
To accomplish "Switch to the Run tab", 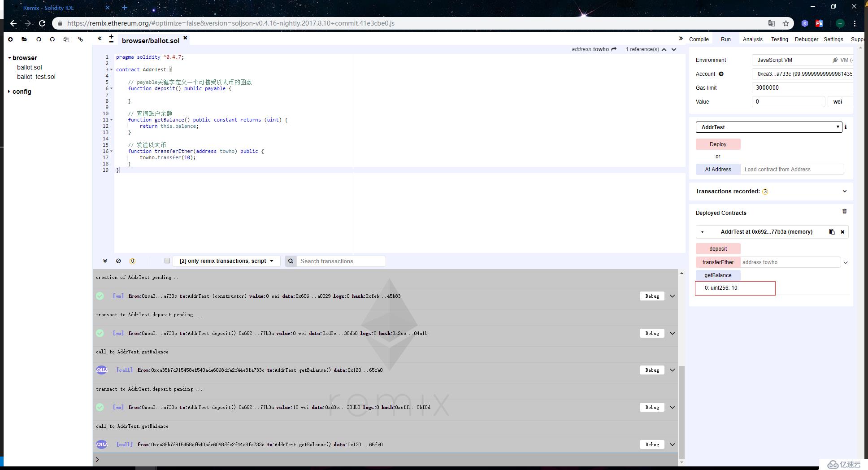I will [726, 39].
